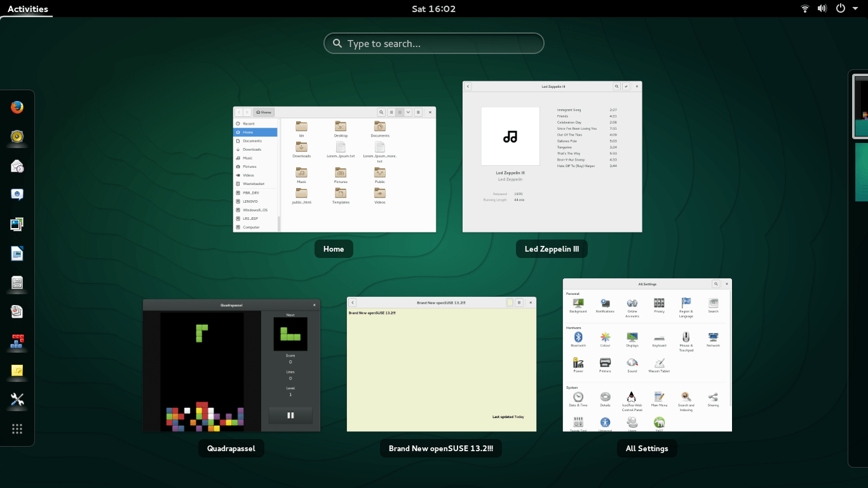Expand the system status menu
Image resolution: width=868 pixels, height=488 pixels.
[829, 9]
